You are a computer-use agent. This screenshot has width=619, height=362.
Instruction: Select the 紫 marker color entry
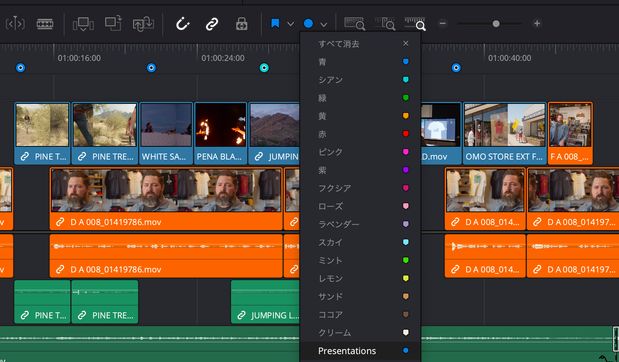click(360, 170)
